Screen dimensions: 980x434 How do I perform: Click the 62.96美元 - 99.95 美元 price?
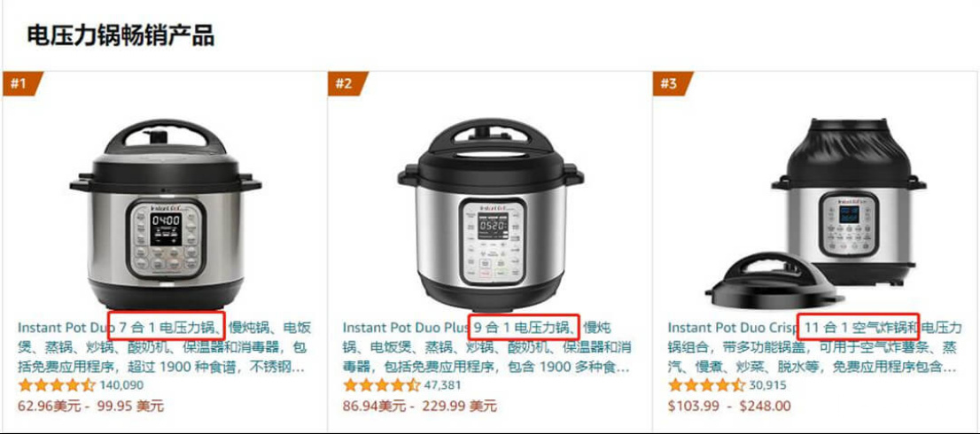[90, 407]
